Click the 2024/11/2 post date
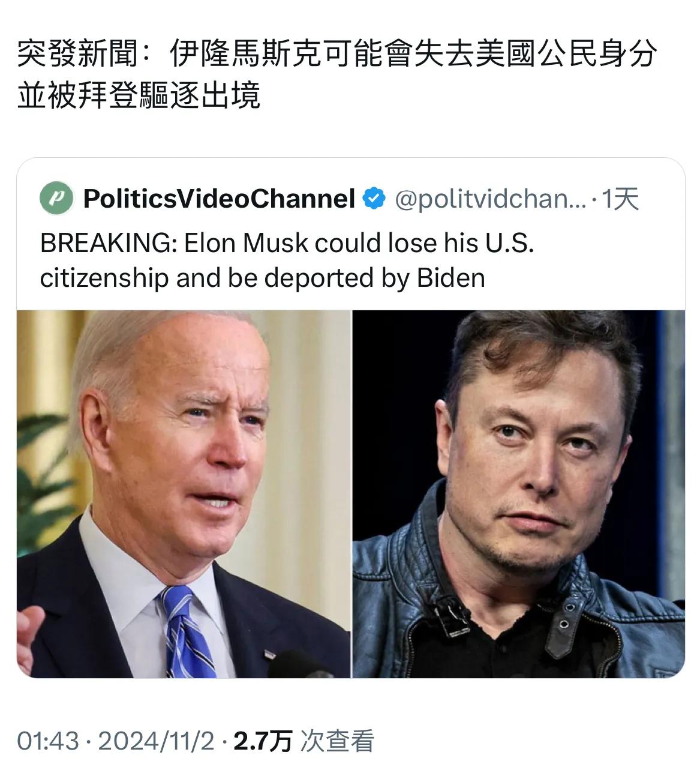 [x=156, y=741]
